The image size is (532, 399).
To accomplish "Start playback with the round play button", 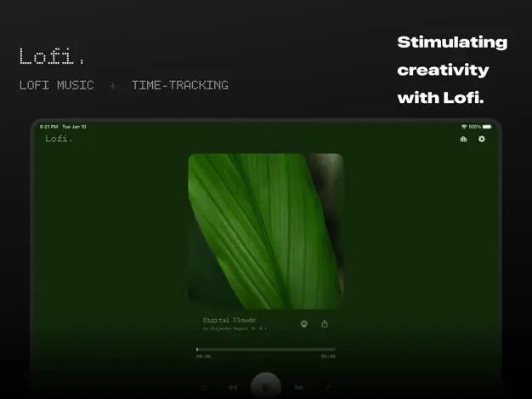I will pos(266,386).
